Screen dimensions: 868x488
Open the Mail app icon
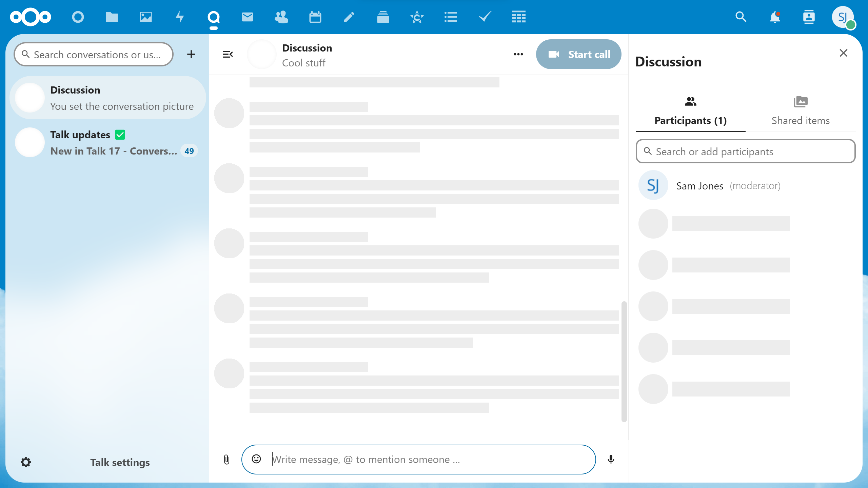[248, 17]
